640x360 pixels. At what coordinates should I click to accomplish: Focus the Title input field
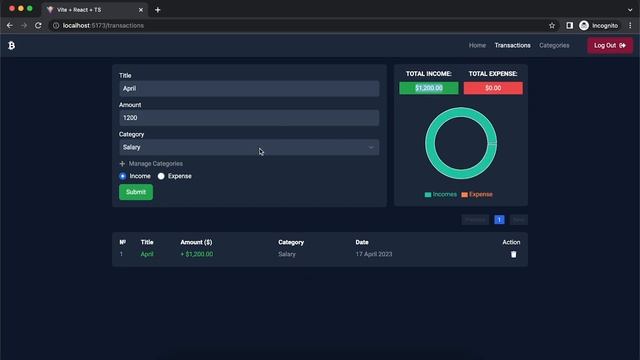(x=249, y=89)
